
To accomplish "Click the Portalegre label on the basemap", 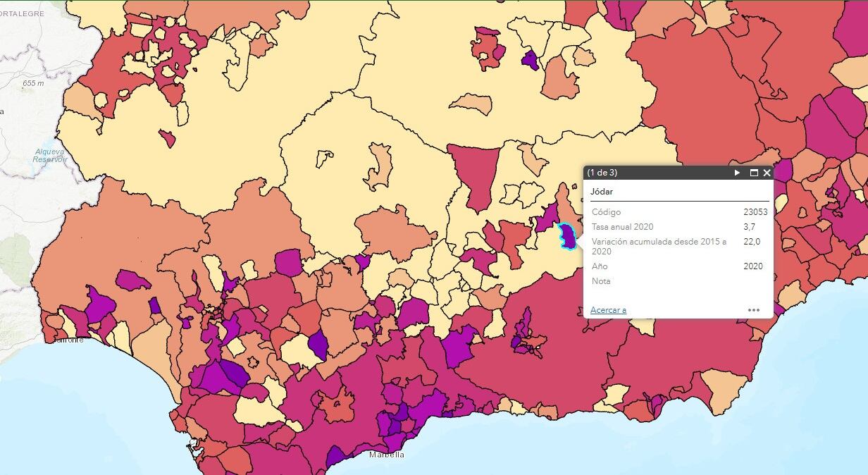I will pos(23,13).
